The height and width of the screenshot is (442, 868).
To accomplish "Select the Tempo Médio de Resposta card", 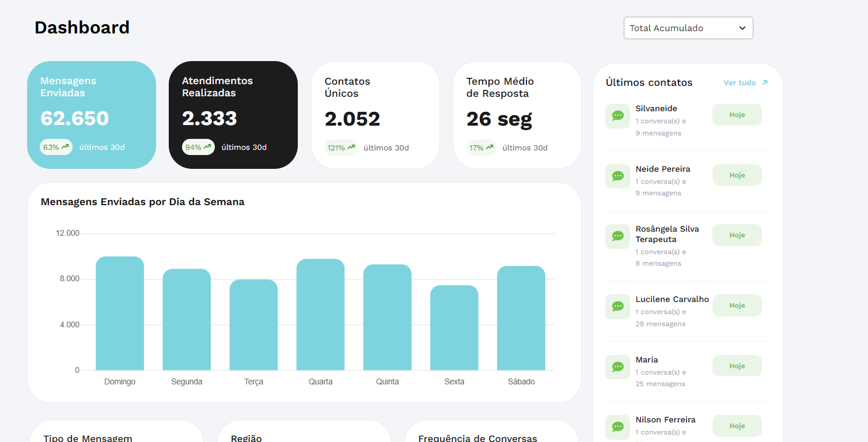I will tap(517, 115).
